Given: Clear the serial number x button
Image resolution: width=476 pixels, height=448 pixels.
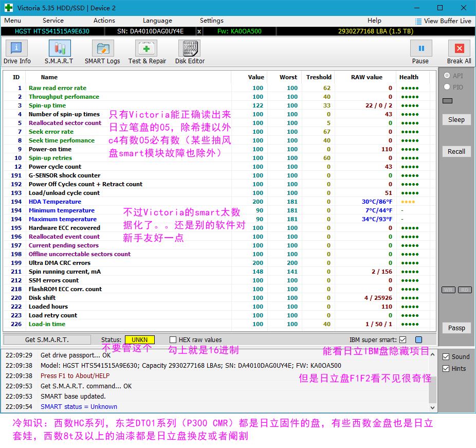Looking at the screenshot, I should coord(199,31).
